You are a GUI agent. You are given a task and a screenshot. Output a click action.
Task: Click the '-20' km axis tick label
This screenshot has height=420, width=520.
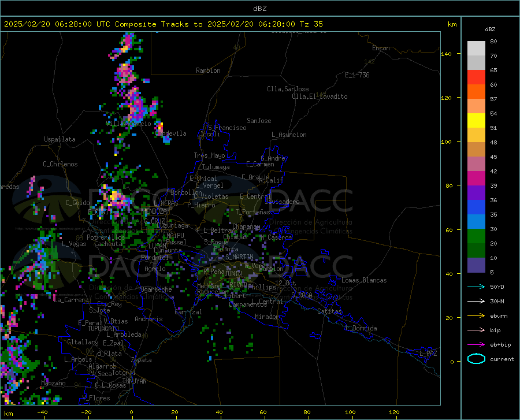coord(86,412)
